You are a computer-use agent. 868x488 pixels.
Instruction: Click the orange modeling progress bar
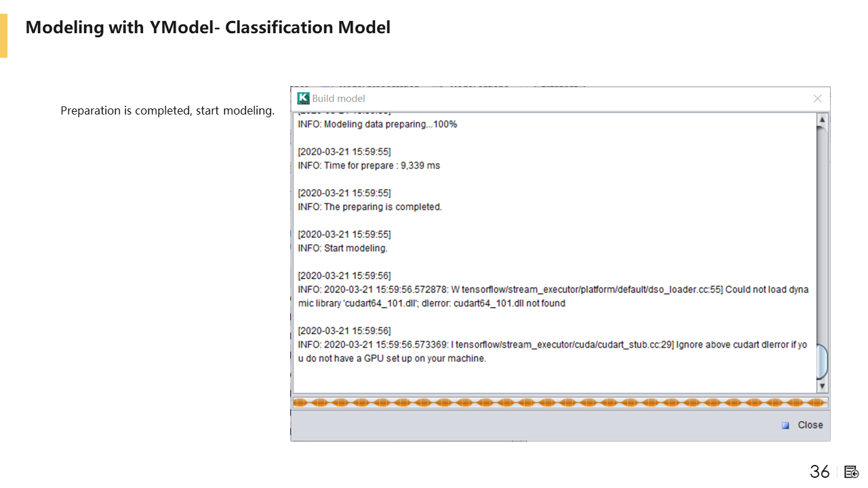click(x=560, y=403)
